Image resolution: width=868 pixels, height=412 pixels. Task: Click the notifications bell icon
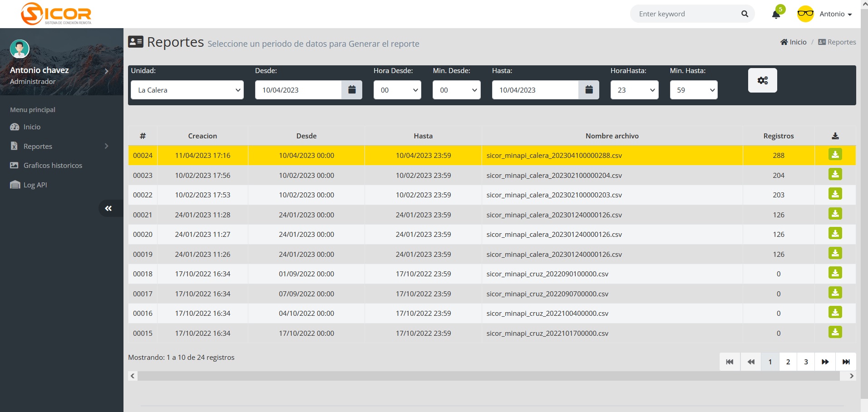tap(776, 15)
